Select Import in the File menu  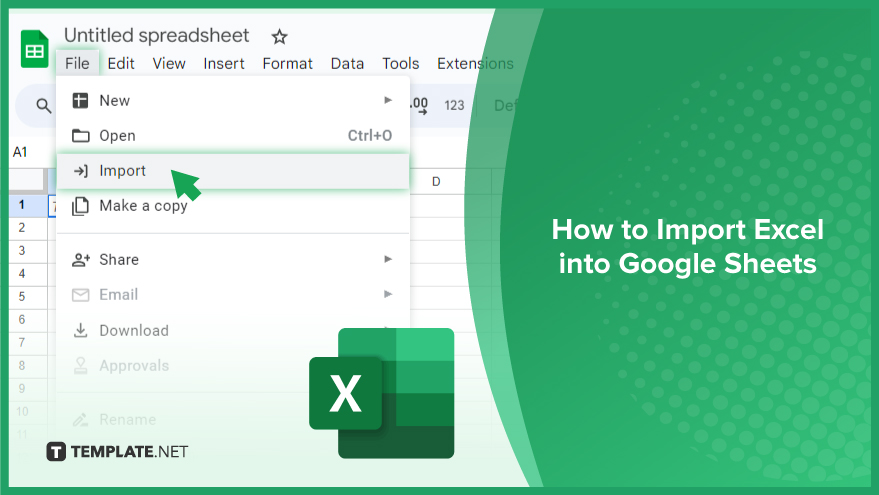(x=233, y=171)
